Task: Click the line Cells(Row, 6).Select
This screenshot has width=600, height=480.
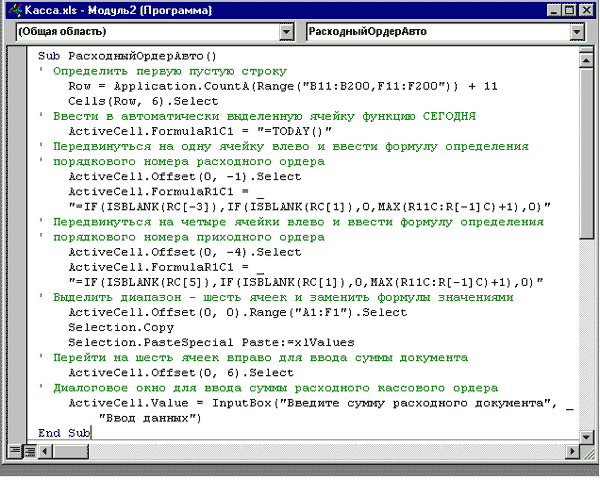Action: coord(143,101)
